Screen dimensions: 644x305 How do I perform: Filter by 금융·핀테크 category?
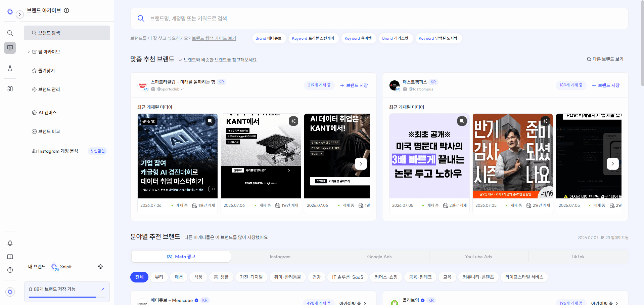click(x=420, y=277)
